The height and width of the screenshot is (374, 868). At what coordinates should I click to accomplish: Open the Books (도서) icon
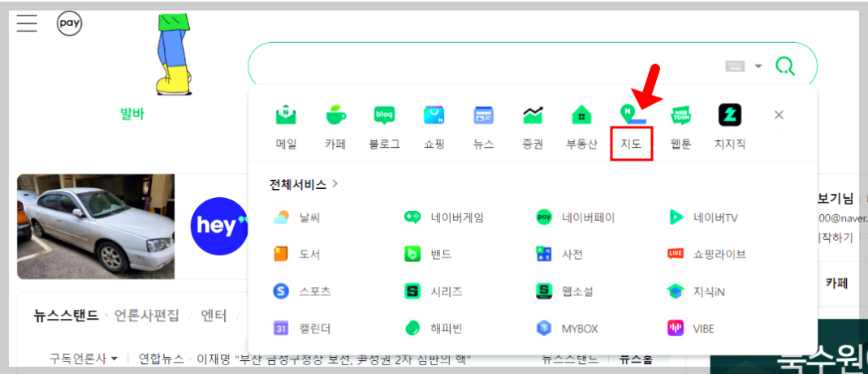pyautogui.click(x=281, y=254)
